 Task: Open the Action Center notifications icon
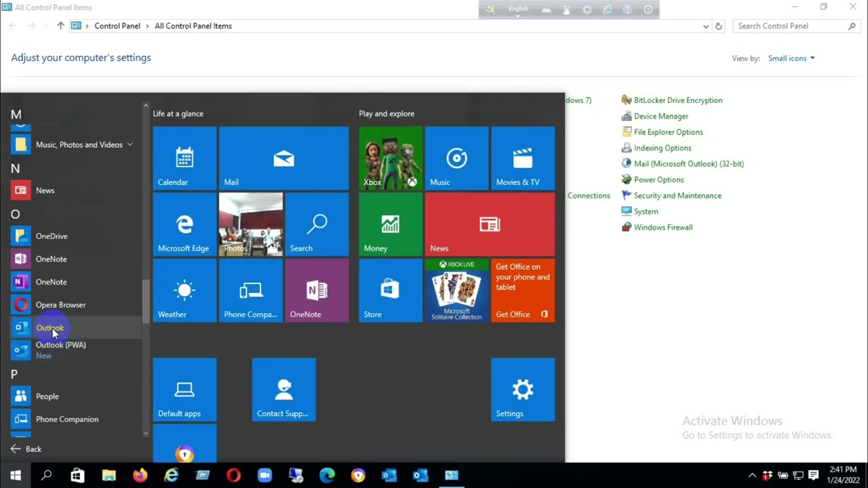[x=814, y=475]
